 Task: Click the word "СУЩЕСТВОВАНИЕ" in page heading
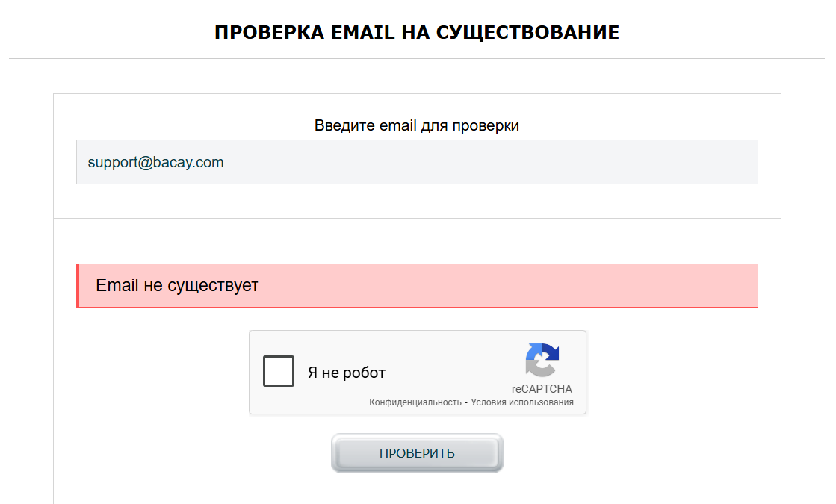pyautogui.click(x=527, y=33)
